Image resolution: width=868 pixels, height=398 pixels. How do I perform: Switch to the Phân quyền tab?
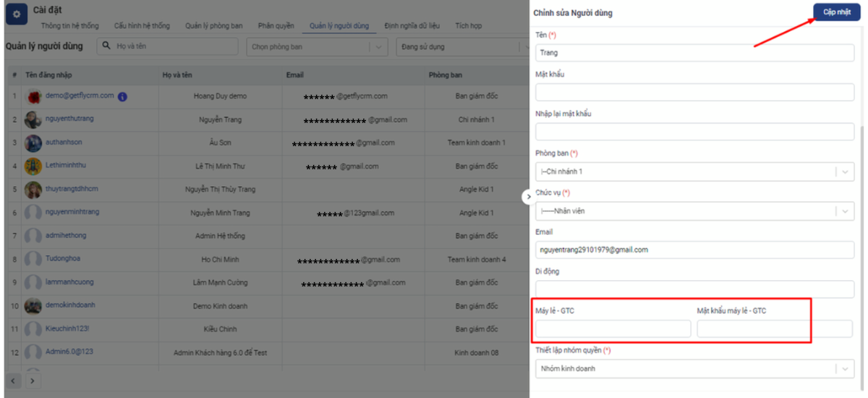coord(276,26)
